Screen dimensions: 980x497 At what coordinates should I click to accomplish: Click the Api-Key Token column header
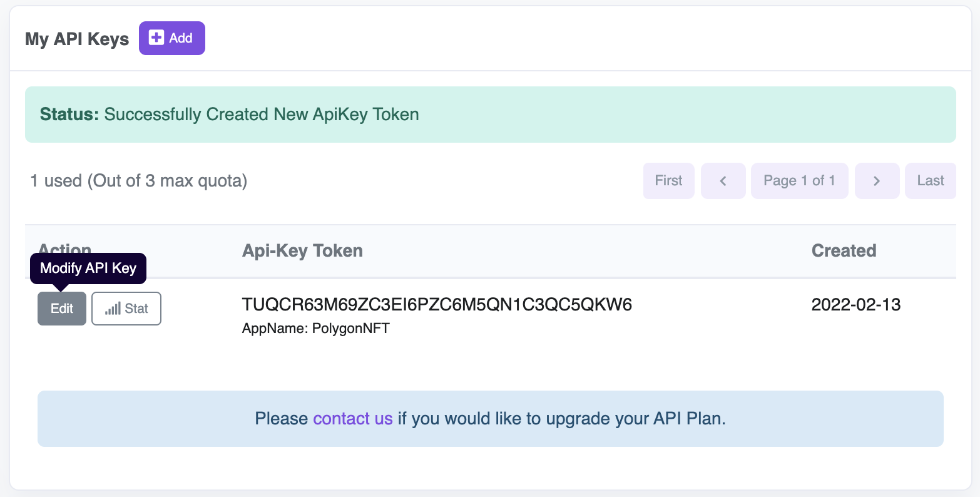click(302, 251)
